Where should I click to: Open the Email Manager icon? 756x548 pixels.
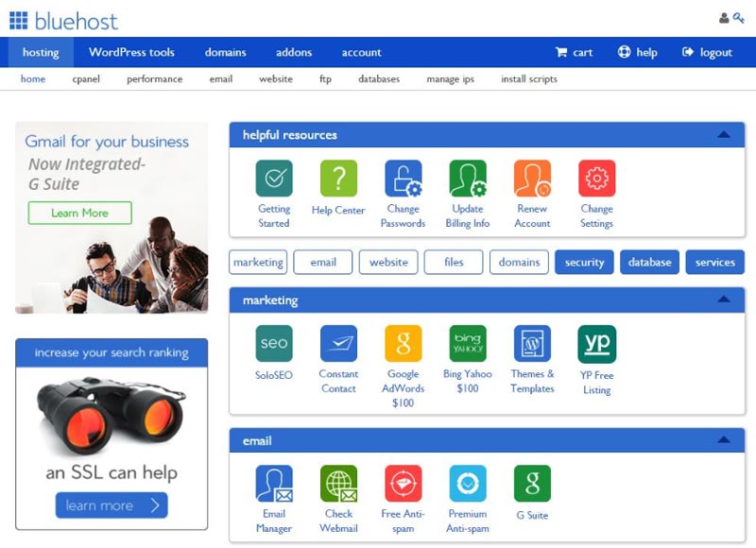(274, 484)
